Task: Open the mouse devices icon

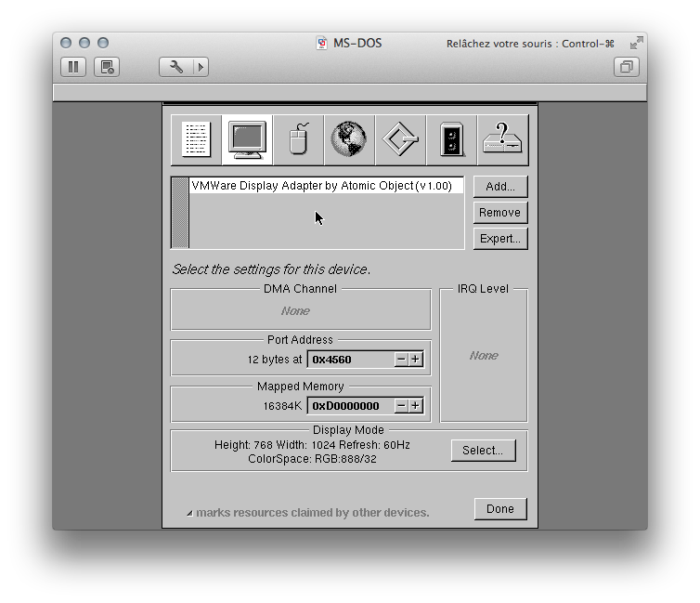Action: (x=299, y=139)
